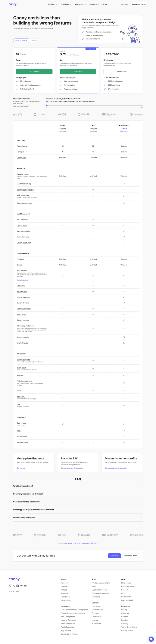Expand the Solutions menu in header
Image resolution: width=156 pixels, height=644 pixels.
click(66, 4)
